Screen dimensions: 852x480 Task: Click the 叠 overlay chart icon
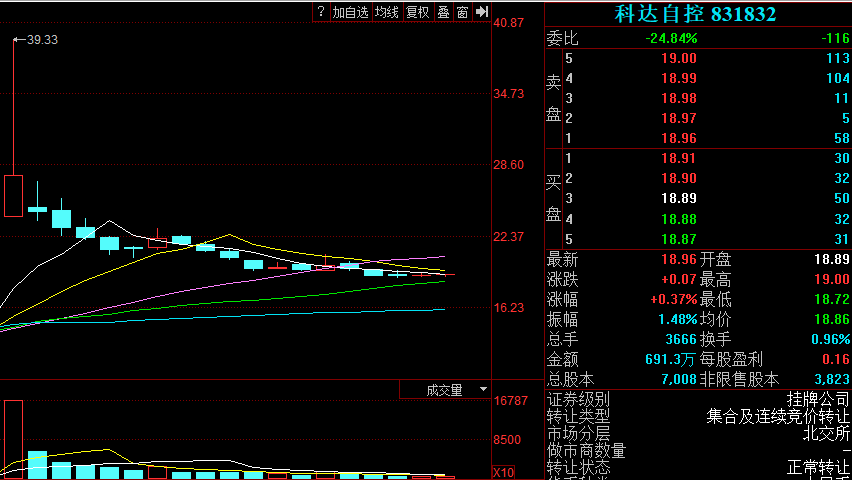(443, 12)
